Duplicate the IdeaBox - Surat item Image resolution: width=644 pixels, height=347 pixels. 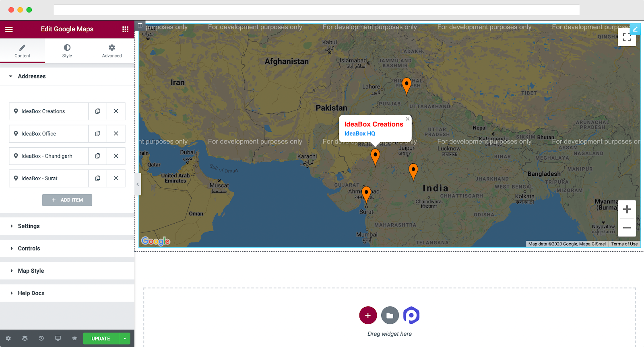tap(97, 179)
